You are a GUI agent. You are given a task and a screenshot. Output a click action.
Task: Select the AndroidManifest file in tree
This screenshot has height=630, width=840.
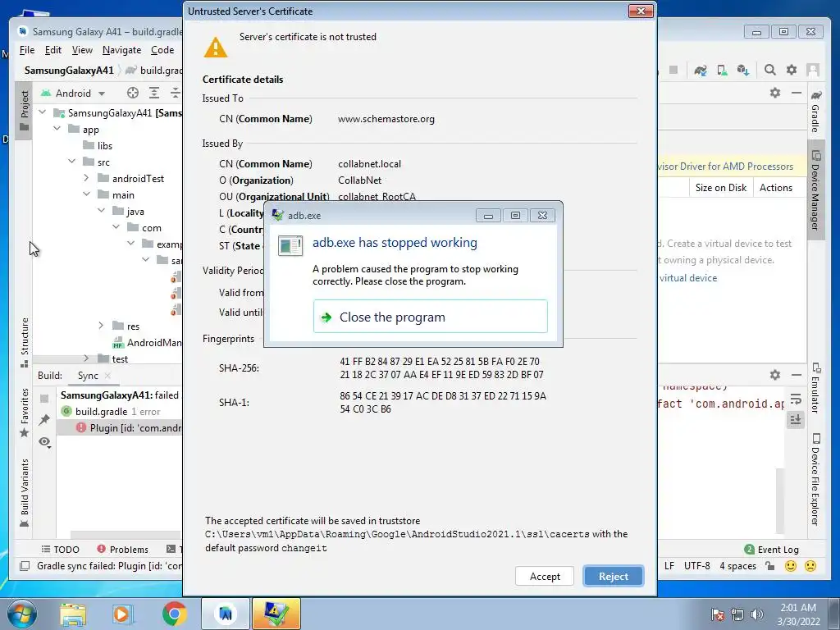(147, 343)
